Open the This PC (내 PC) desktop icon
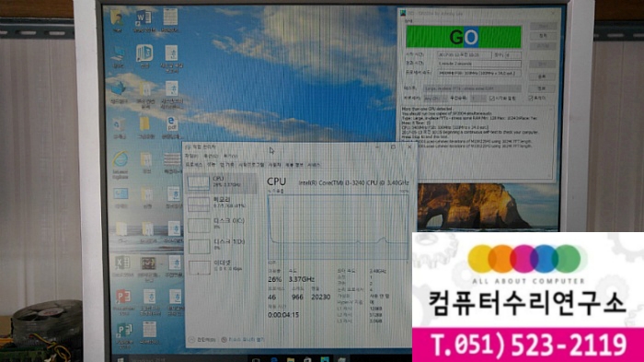This screenshot has height=362, width=644. (119, 56)
